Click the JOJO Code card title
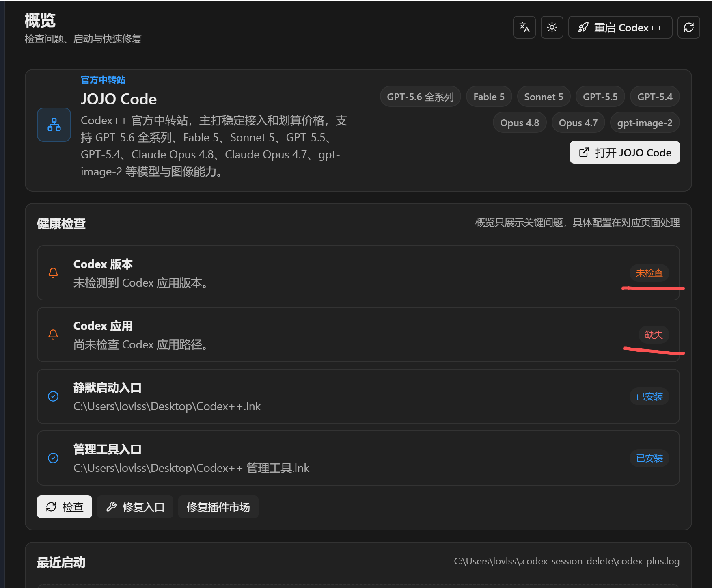The height and width of the screenshot is (588, 712). coord(119,99)
